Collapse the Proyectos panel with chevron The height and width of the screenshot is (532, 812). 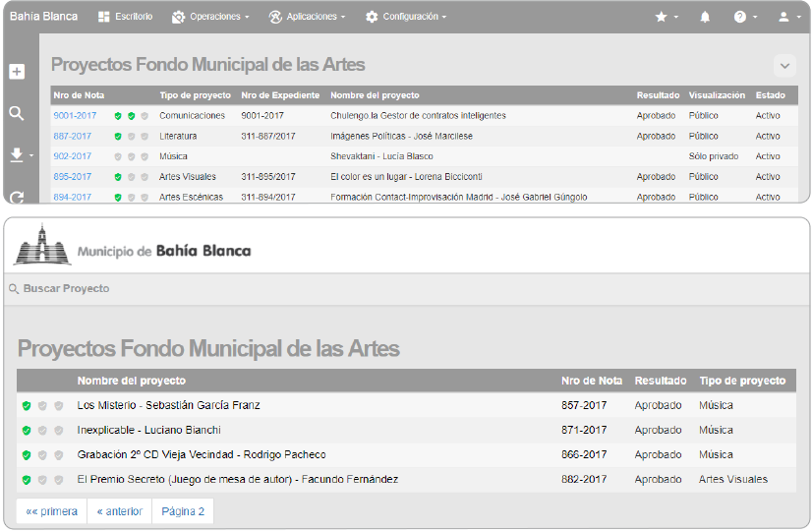[784, 66]
